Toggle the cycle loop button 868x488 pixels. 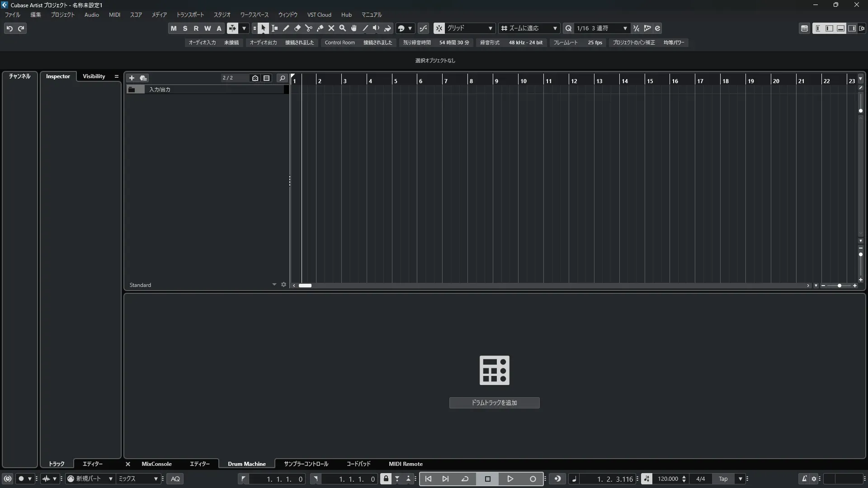(x=465, y=479)
